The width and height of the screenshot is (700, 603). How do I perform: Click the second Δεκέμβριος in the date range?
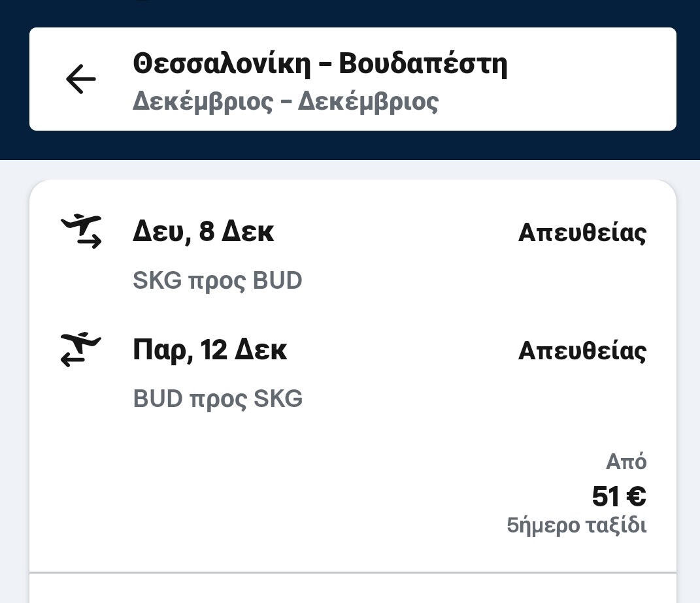[x=368, y=102]
